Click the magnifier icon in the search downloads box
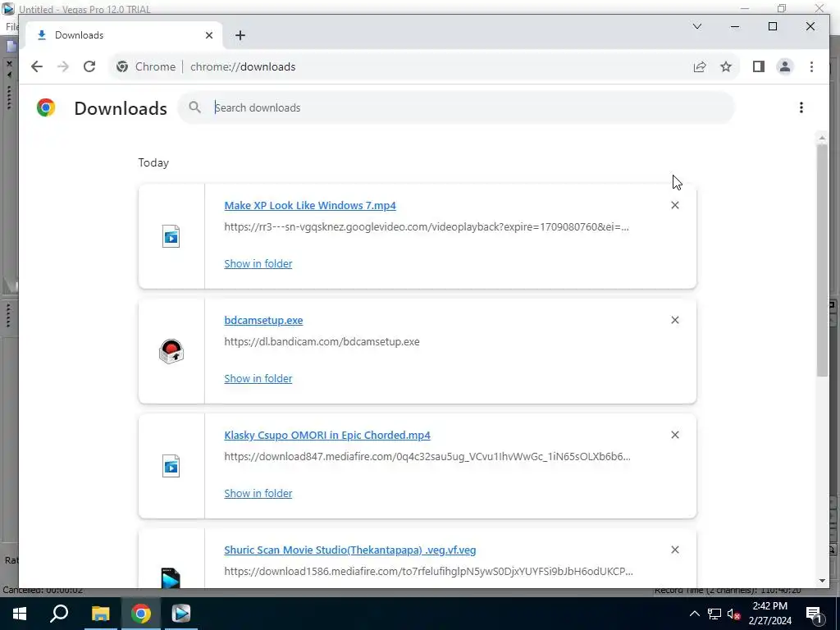 pyautogui.click(x=195, y=107)
